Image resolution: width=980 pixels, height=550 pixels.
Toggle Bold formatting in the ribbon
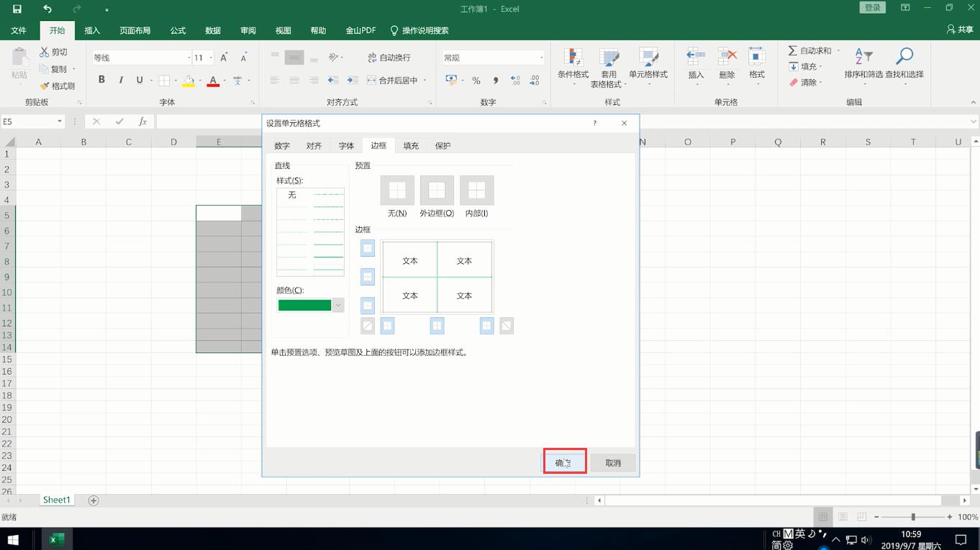click(101, 80)
